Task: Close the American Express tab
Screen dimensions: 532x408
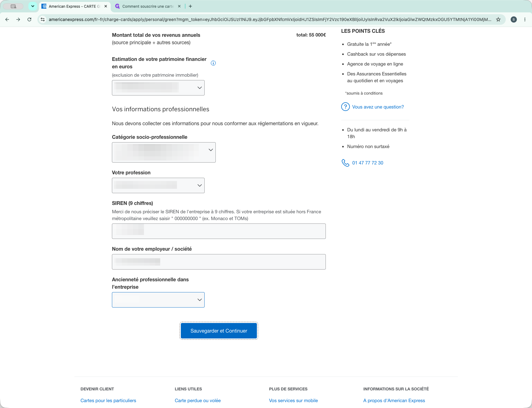Action: pyautogui.click(x=106, y=6)
